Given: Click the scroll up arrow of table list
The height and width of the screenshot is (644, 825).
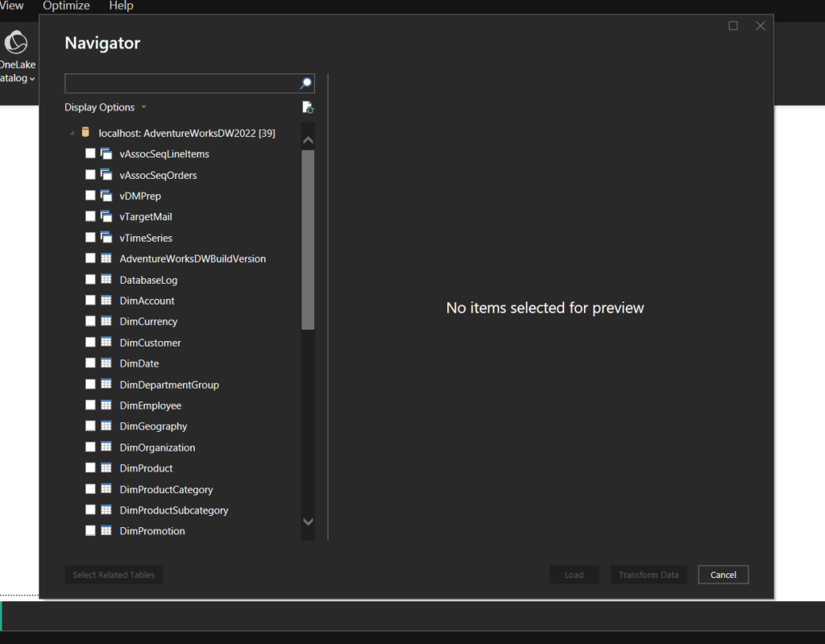Looking at the screenshot, I should pos(309,140).
